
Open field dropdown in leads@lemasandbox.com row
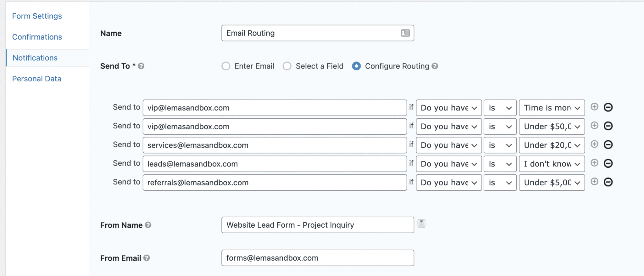pos(449,164)
